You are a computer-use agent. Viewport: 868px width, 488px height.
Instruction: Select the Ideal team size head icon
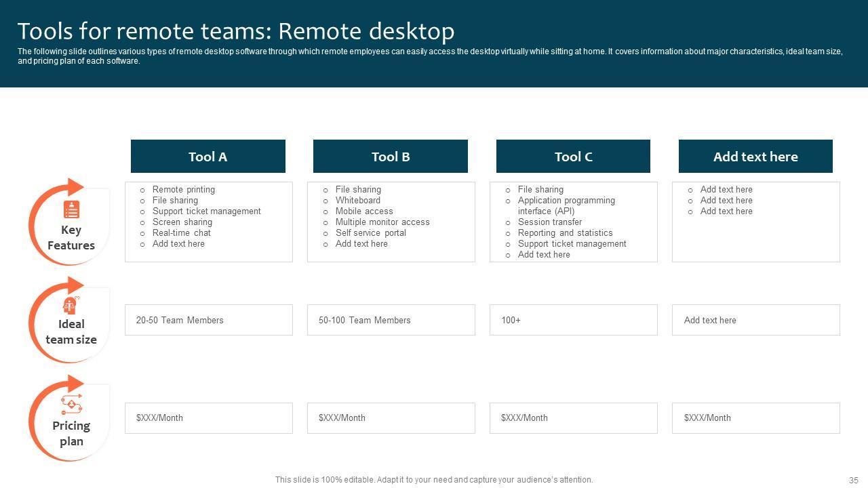point(71,305)
